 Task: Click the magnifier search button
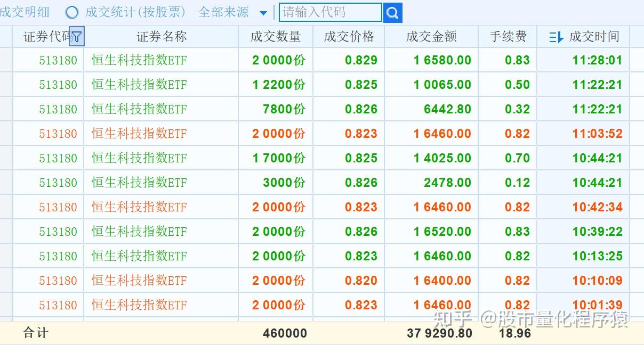(x=393, y=13)
